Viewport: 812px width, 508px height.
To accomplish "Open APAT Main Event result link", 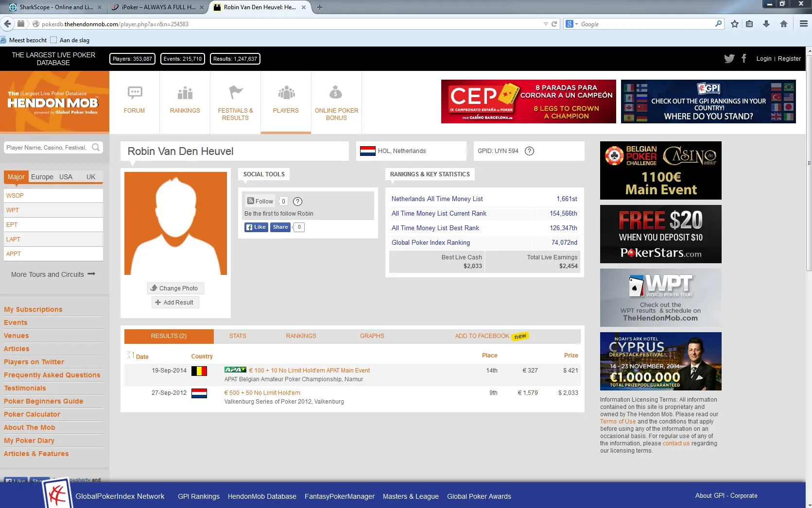I will (x=309, y=371).
